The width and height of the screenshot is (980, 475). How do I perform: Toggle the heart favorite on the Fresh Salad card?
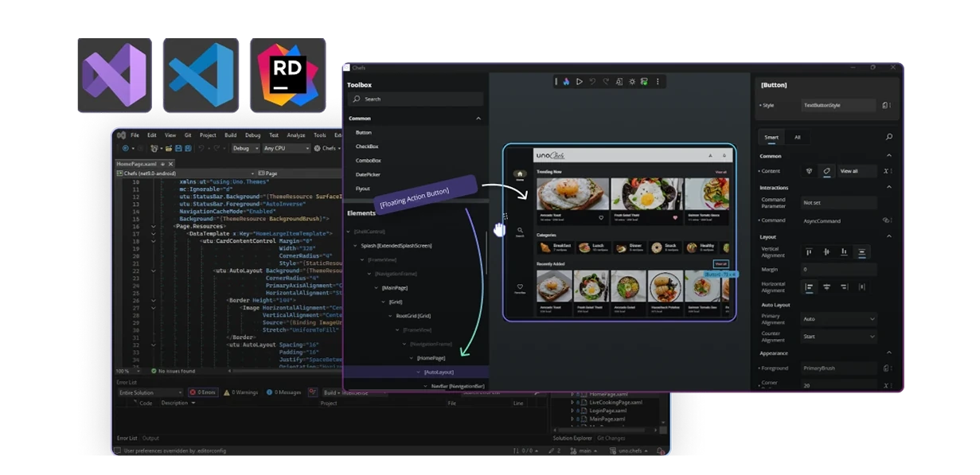click(675, 216)
